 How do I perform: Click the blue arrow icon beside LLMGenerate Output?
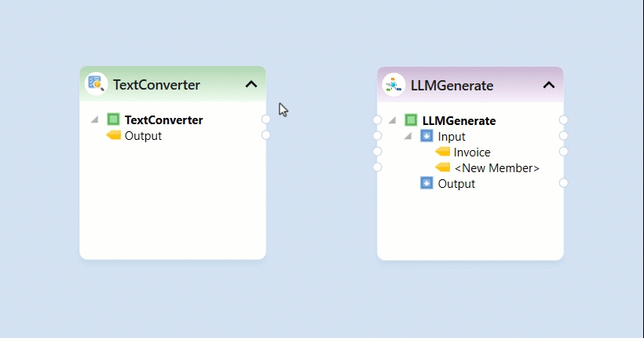coord(426,183)
